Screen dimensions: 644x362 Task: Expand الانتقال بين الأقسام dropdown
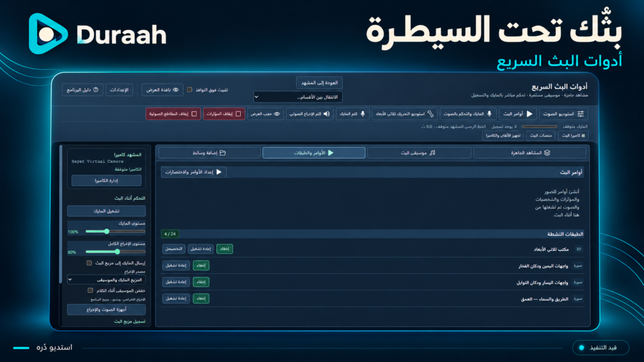(x=297, y=97)
